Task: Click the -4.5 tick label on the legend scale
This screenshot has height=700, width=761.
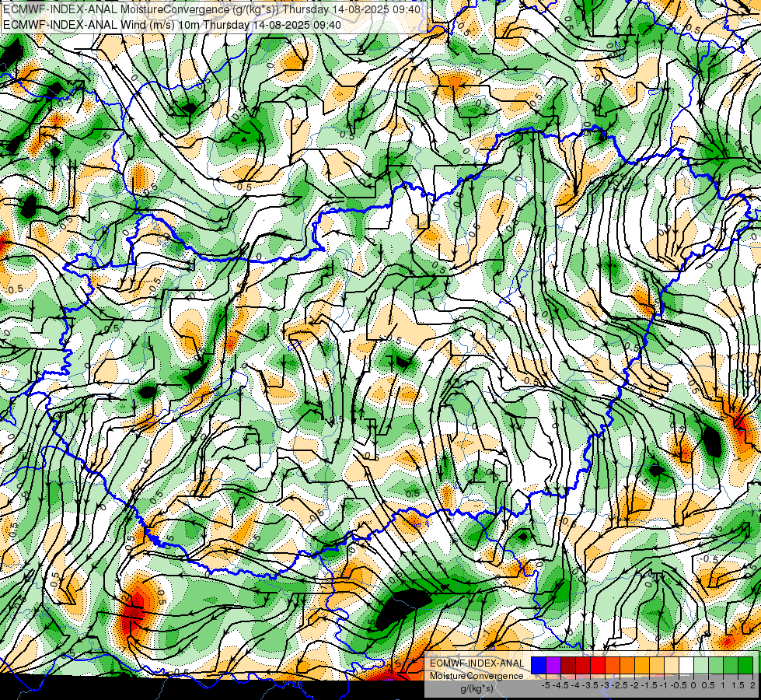Action: pyautogui.click(x=560, y=685)
